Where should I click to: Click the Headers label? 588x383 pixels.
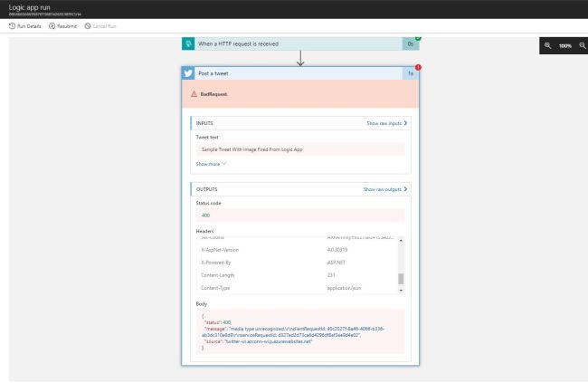point(204,231)
